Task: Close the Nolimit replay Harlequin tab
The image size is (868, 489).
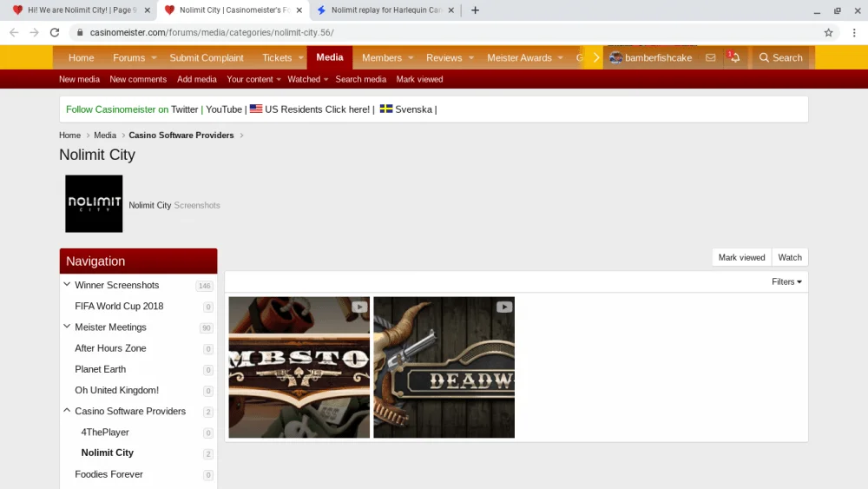Action: (x=450, y=10)
